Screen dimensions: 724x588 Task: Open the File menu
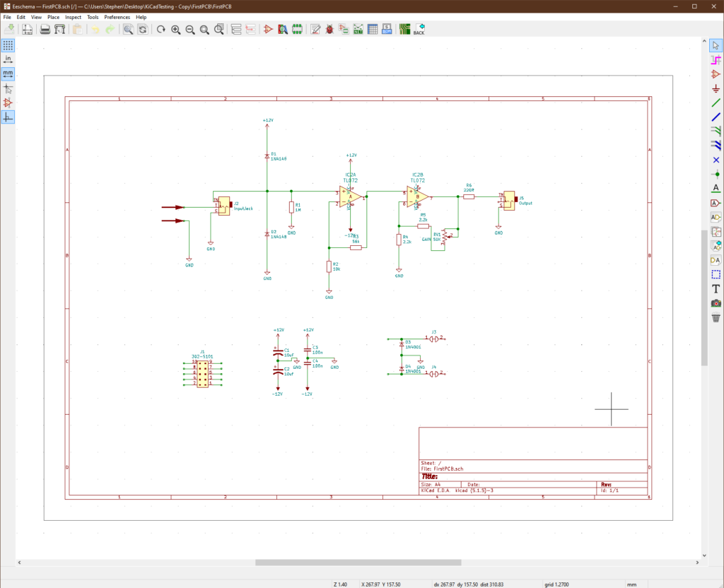(x=7, y=17)
